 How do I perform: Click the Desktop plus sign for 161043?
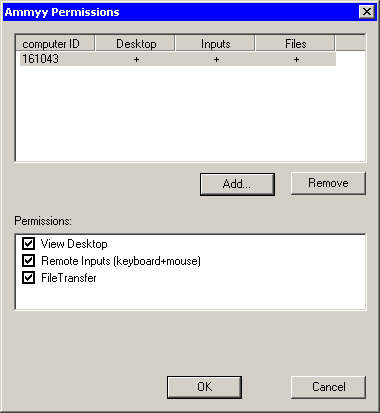(136, 60)
